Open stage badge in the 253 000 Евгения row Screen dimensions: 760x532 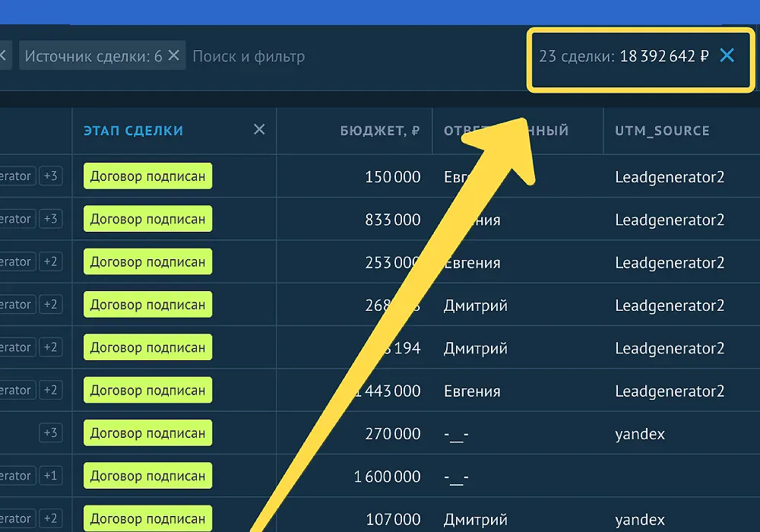pos(148,261)
